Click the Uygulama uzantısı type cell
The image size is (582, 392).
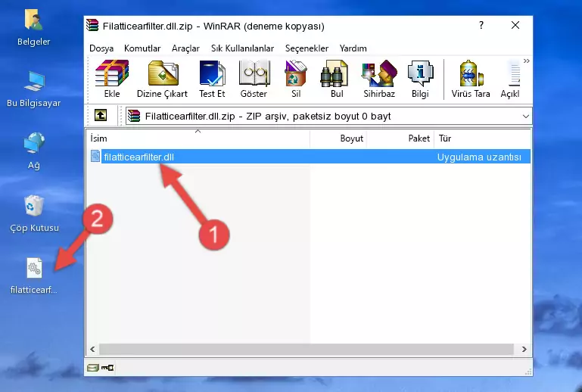479,157
